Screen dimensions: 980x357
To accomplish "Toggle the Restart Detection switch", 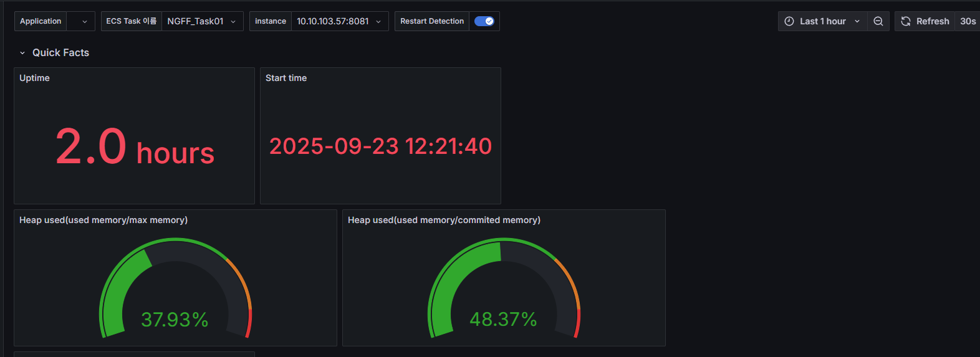I will pos(484,21).
